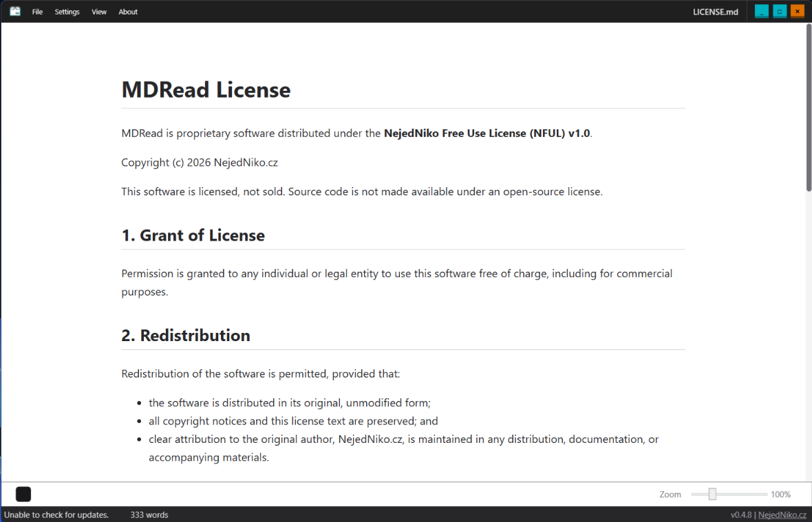
Task: Maximize the MDRead window
Action: coord(780,12)
